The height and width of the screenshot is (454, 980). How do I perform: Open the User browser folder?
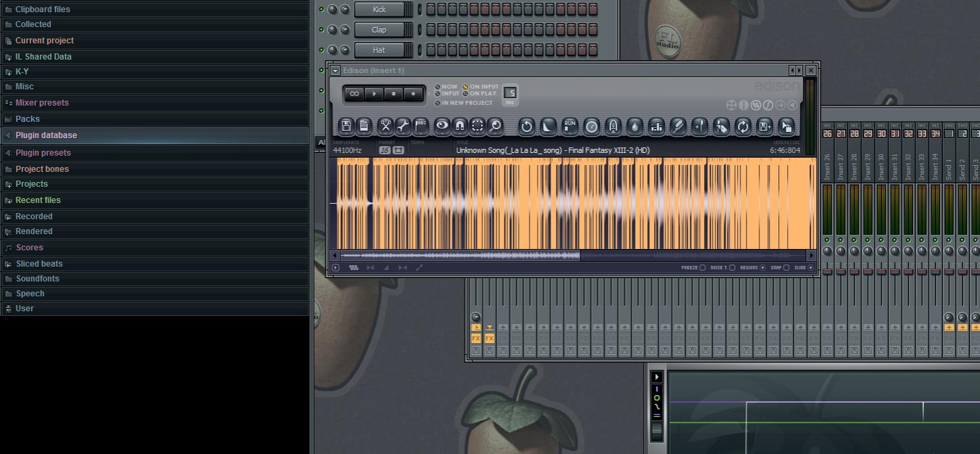click(155, 309)
